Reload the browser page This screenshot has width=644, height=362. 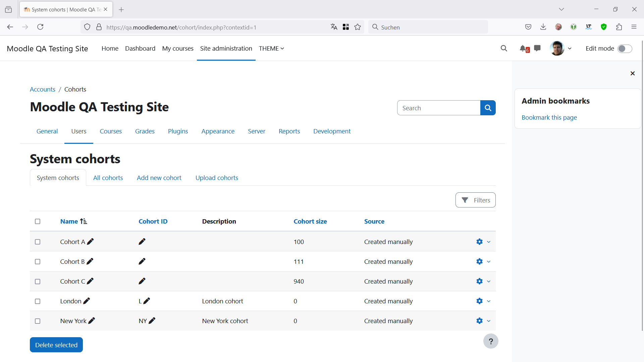pos(40,27)
